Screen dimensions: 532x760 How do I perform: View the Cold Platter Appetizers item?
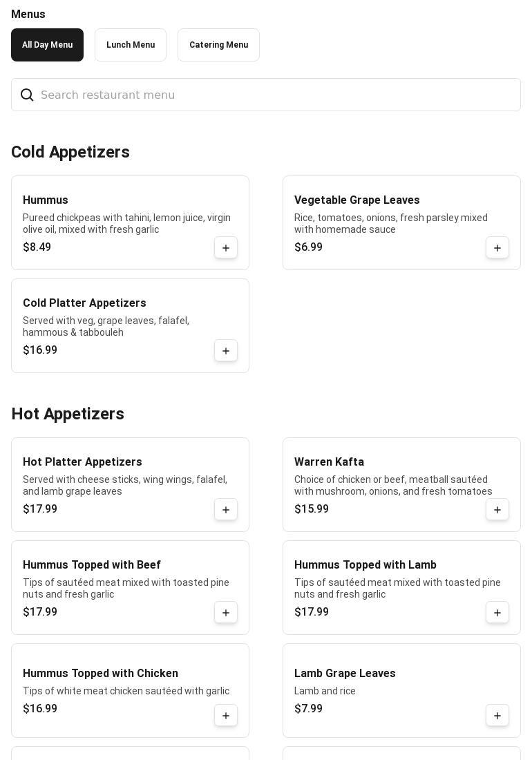[x=84, y=303]
